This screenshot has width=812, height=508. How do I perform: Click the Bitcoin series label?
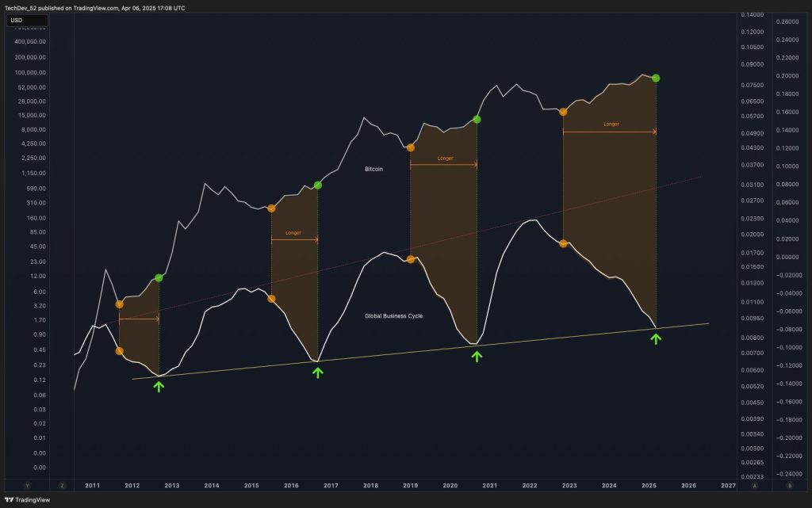pyautogui.click(x=373, y=169)
